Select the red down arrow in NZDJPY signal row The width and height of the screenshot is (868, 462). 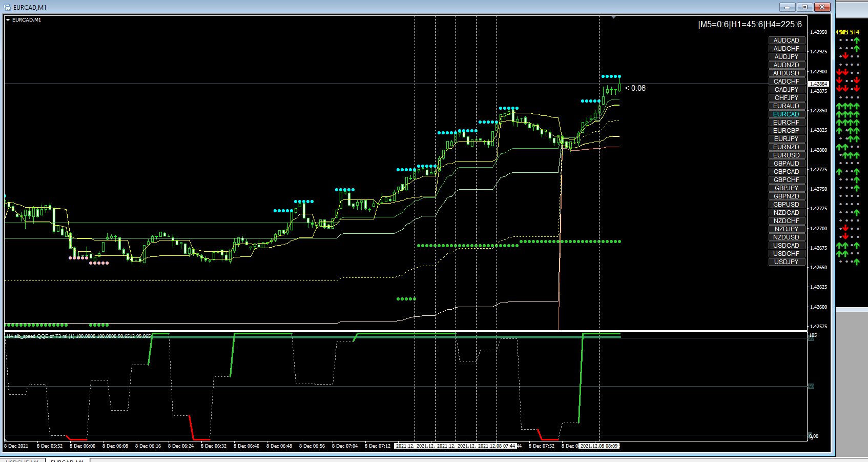(845, 229)
